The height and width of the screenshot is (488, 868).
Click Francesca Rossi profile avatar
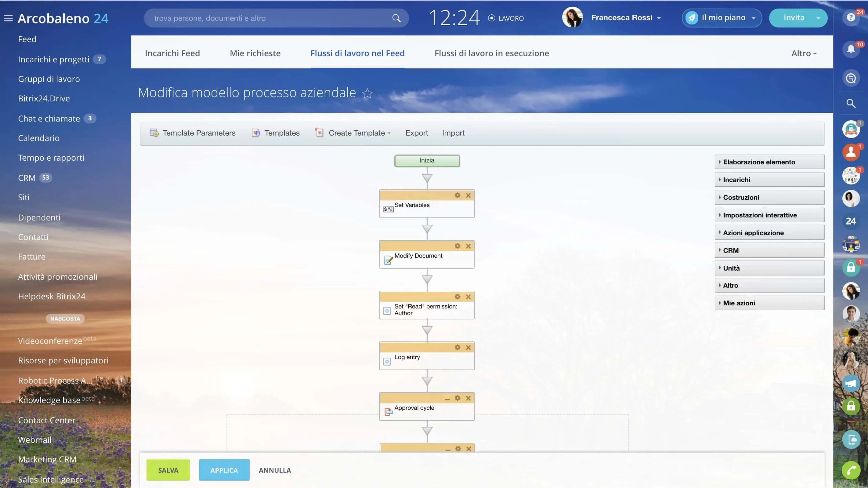pyautogui.click(x=572, y=17)
